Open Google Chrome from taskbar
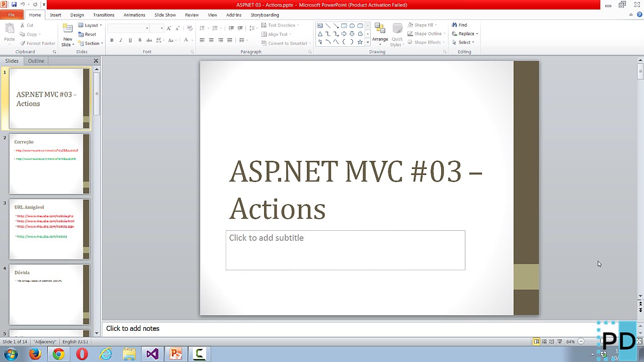 tap(58, 354)
